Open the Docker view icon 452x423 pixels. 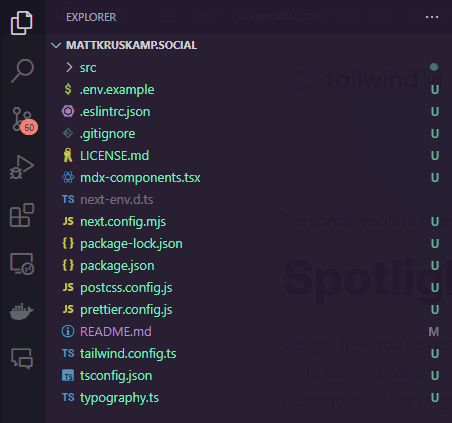tap(22, 311)
